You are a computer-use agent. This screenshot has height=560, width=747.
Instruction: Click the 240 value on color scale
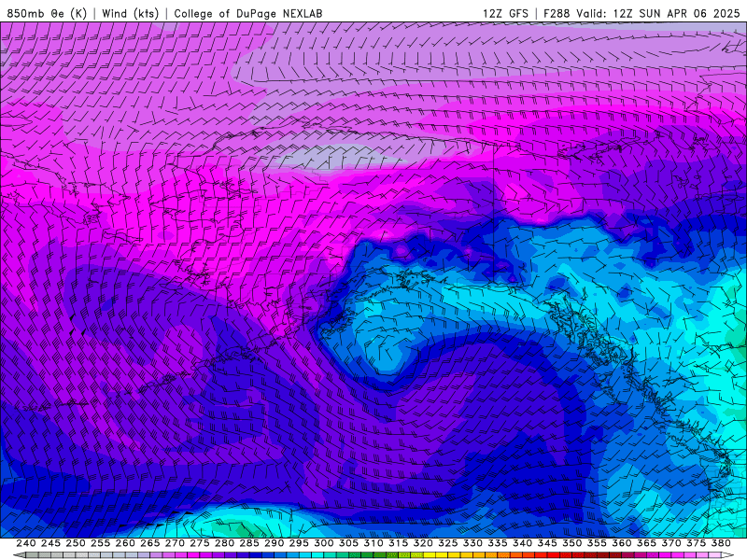26,543
